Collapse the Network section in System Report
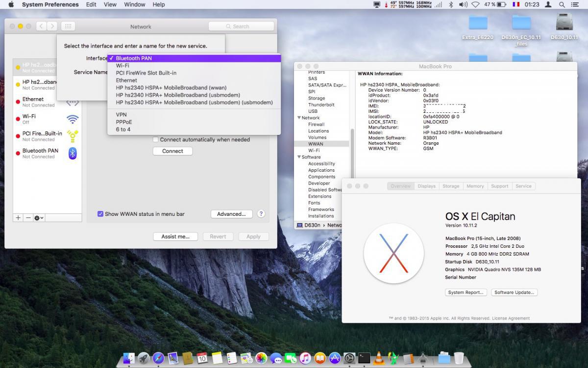The image size is (588, 368). 299,118
